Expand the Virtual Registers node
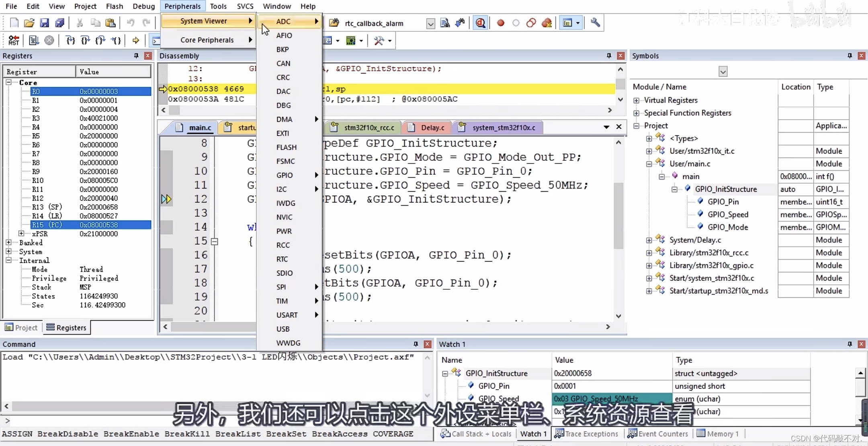Image resolution: width=868 pixels, height=446 pixels. click(x=636, y=100)
